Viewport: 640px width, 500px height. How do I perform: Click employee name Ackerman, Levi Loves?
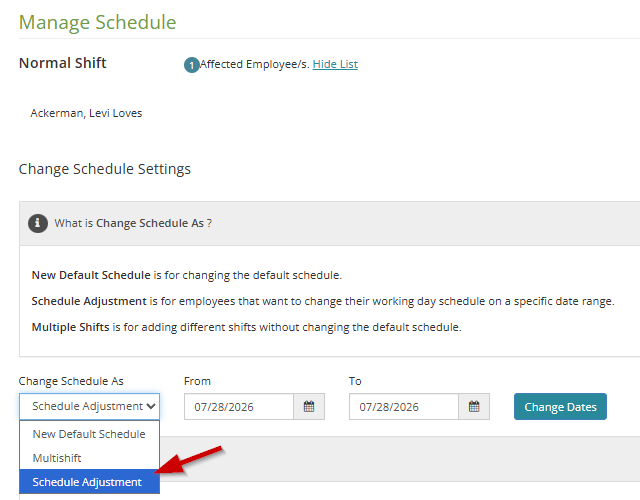(x=86, y=113)
